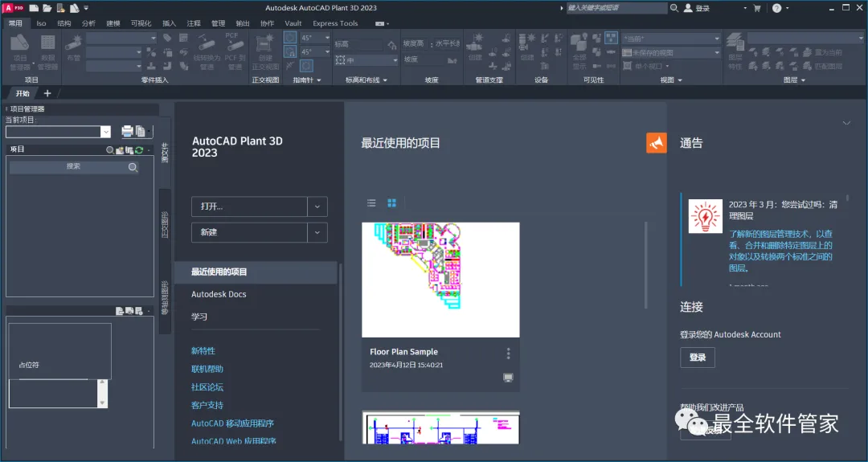Click the help question mark icon

776,8
